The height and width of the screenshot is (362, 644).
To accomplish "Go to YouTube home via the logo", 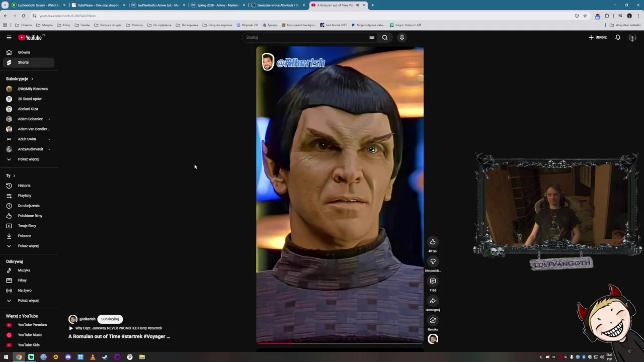I will coord(31,37).
